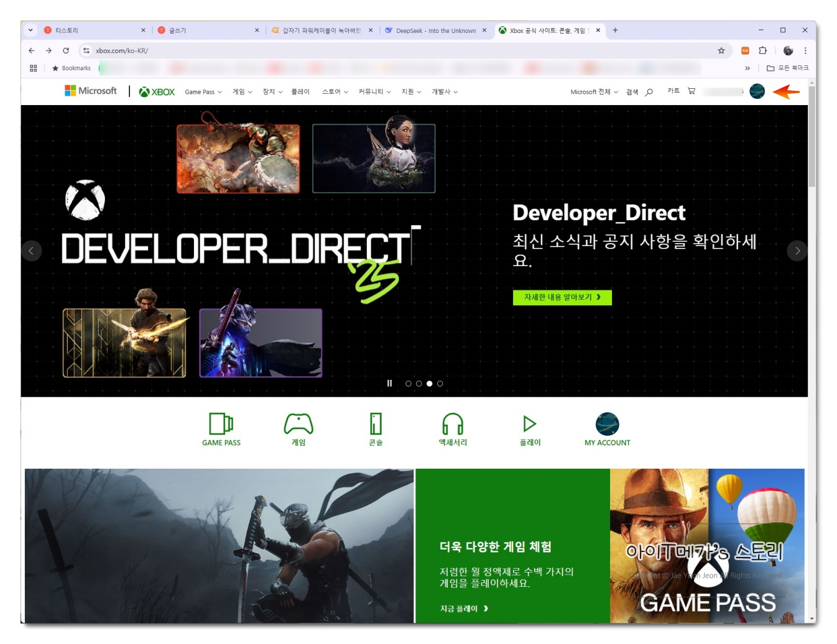The width and height of the screenshot is (837, 644).
Task: Click the Microsoft logo
Action: [91, 91]
